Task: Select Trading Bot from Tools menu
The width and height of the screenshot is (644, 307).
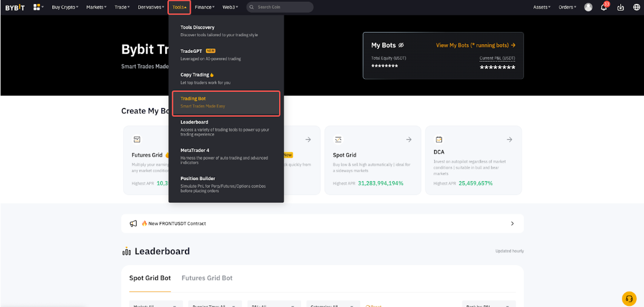Action: tap(226, 103)
